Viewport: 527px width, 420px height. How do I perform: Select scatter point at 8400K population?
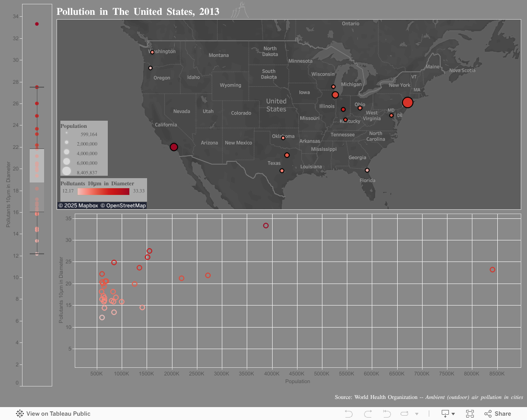(493, 270)
